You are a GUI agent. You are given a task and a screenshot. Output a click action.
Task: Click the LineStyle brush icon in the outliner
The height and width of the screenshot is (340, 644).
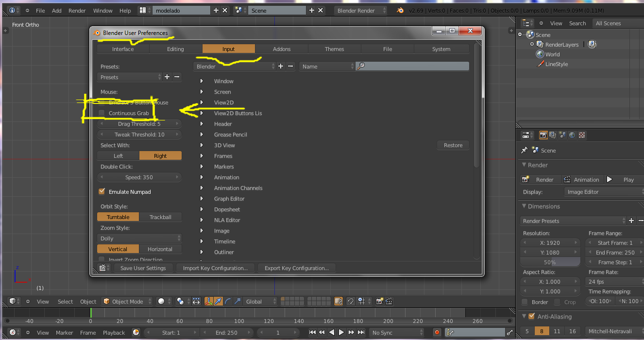(x=540, y=64)
